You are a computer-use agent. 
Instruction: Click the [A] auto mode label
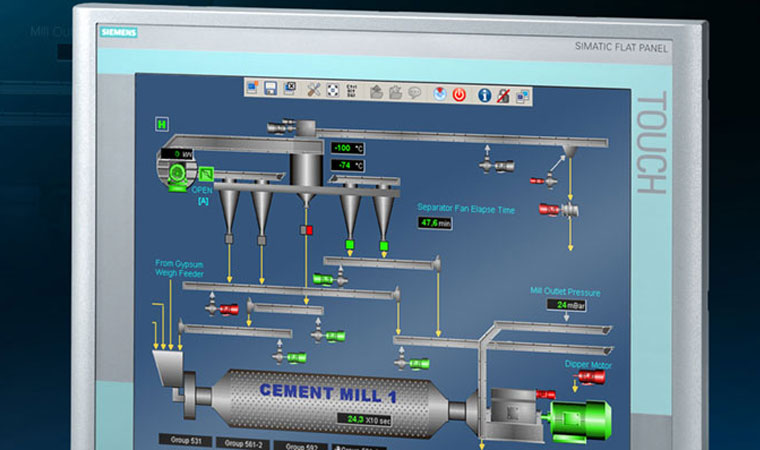[203, 201]
